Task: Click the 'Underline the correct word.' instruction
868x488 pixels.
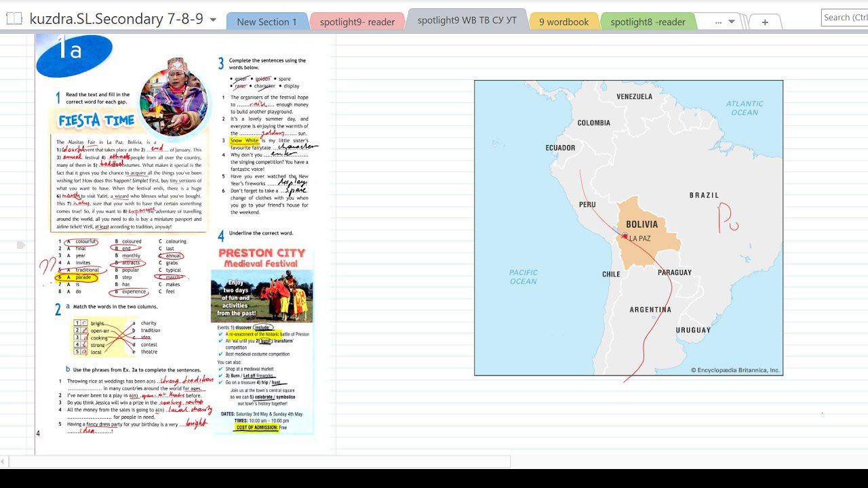Action: pyautogui.click(x=261, y=233)
